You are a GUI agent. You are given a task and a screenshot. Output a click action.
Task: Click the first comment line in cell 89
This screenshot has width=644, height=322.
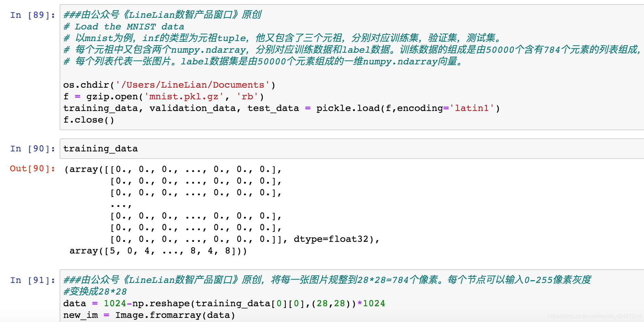(162, 15)
